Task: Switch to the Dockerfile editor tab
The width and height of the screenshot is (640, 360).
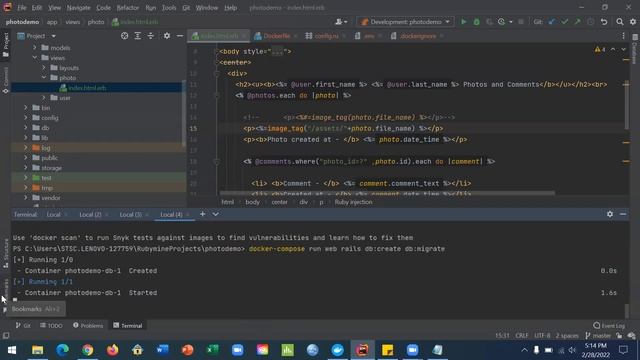Action: (x=276, y=36)
